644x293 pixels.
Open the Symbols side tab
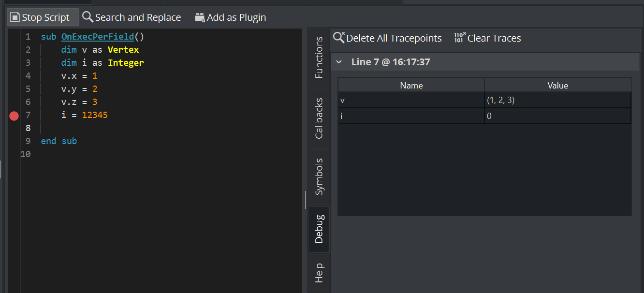[319, 176]
